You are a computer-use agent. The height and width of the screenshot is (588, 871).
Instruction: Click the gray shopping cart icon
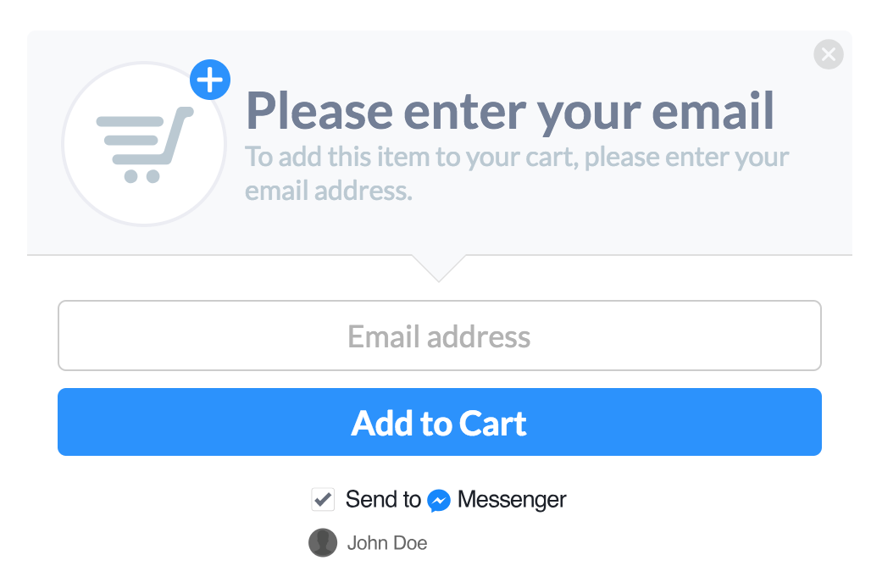click(145, 144)
